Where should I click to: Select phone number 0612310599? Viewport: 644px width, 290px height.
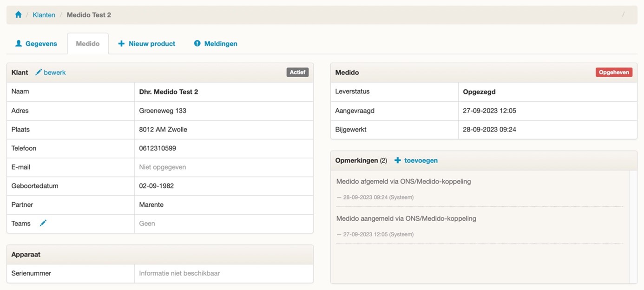tap(158, 148)
